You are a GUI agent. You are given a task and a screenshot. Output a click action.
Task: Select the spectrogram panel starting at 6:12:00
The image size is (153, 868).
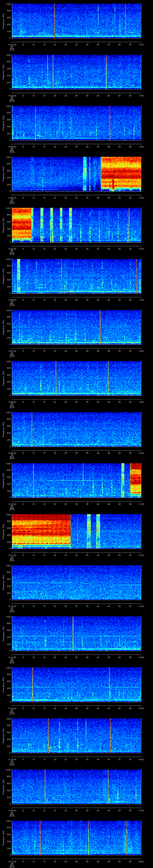pos(77,582)
